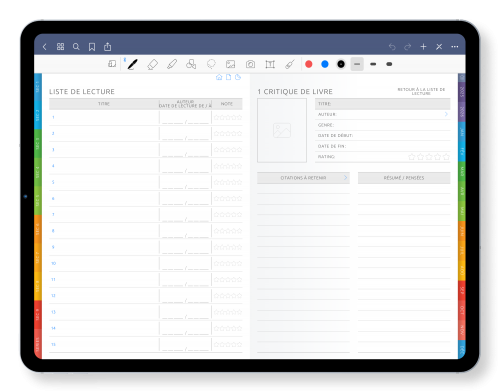Viewport: 500px width, 392px height.
Task: Open book entry number 8 link
Action: 53,231
